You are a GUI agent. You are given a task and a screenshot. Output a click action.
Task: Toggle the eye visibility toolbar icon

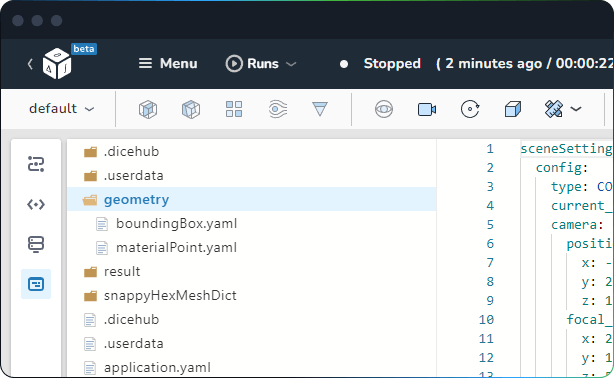(x=384, y=109)
